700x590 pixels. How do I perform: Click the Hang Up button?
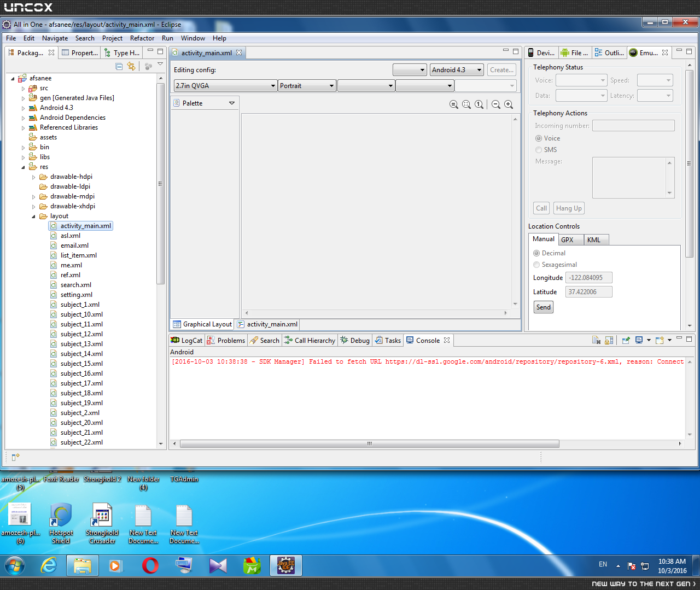tap(569, 208)
